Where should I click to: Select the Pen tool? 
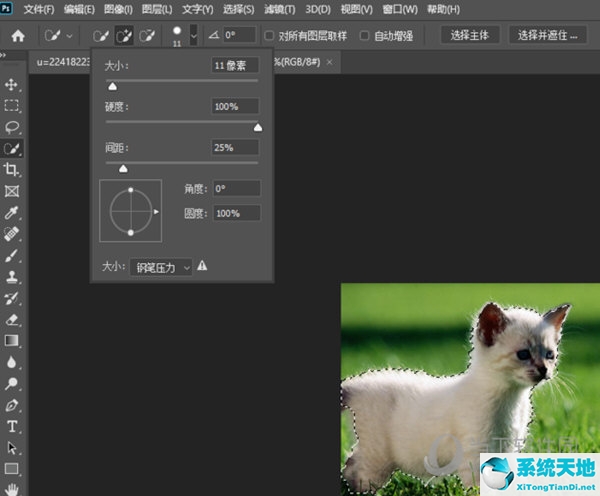(13, 405)
